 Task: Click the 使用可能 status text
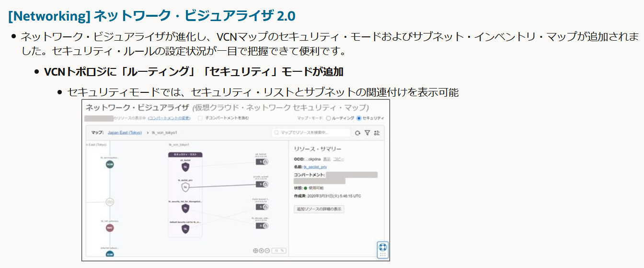317,188
